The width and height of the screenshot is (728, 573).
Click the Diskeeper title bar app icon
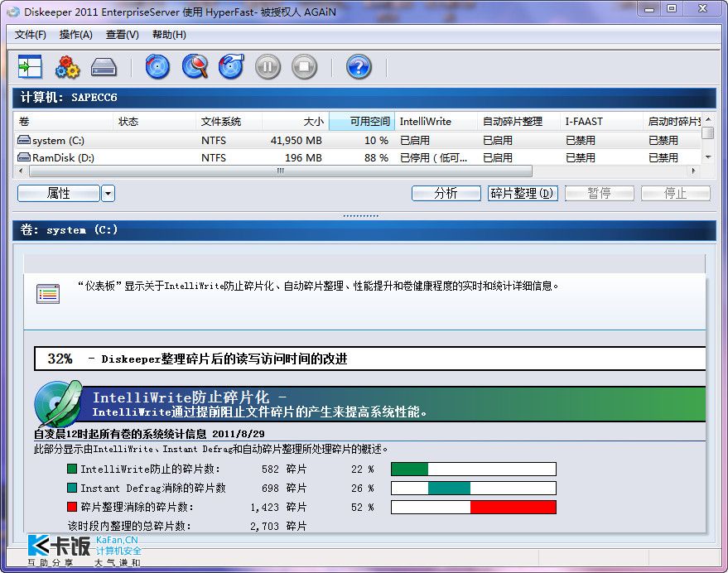point(14,12)
